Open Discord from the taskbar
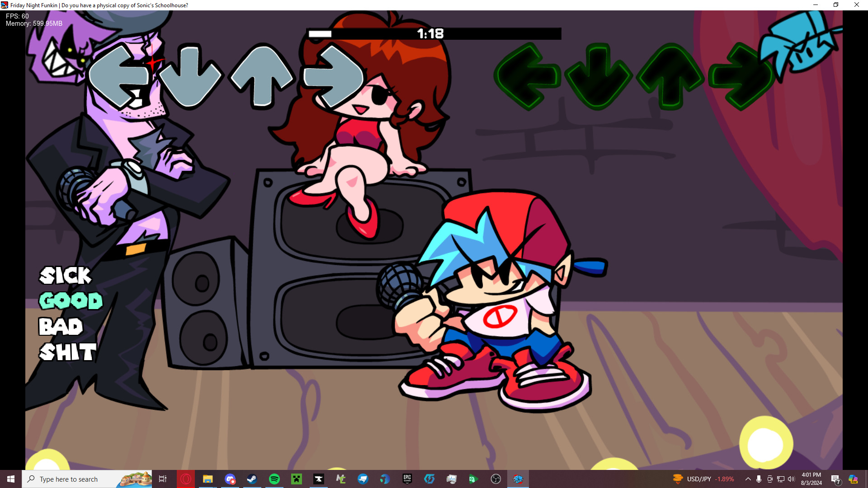The height and width of the screenshot is (488, 868). [x=230, y=479]
